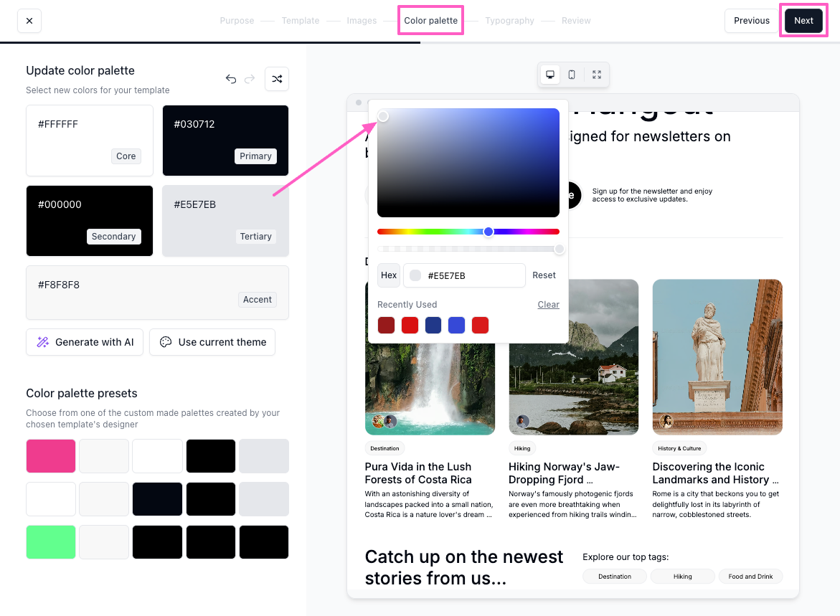Click Use current theme button

click(x=212, y=342)
